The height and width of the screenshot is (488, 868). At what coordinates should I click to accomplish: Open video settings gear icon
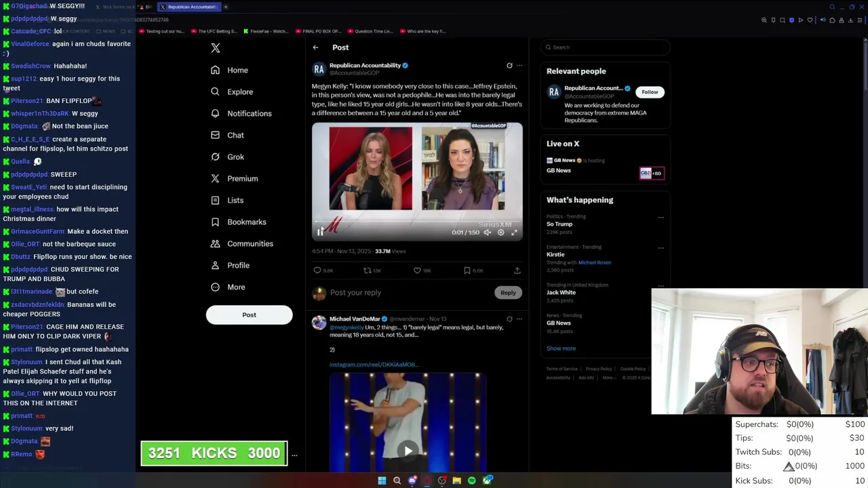501,232
